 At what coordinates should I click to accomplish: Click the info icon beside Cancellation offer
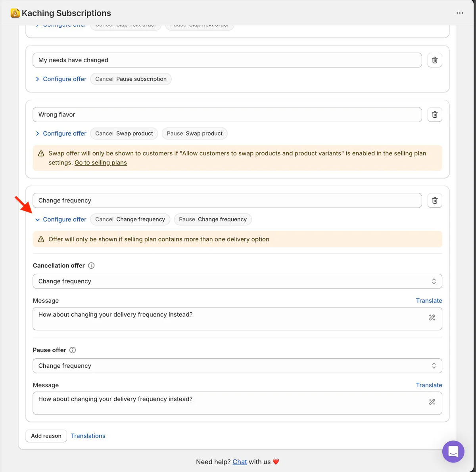91,266
